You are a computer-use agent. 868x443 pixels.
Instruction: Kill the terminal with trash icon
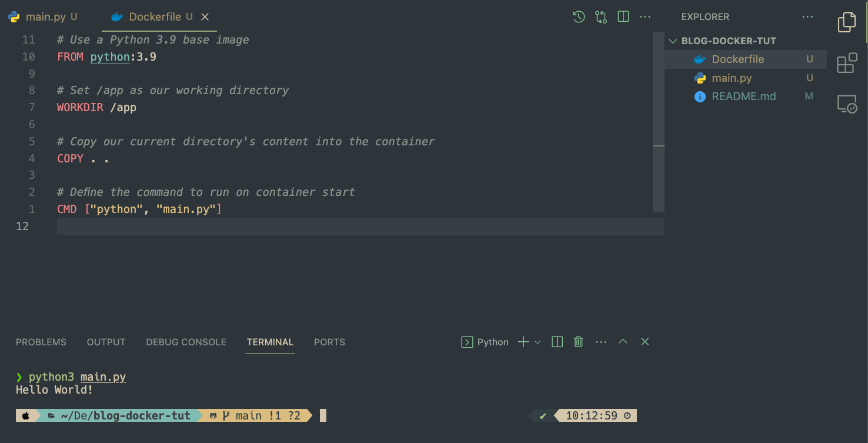point(579,342)
